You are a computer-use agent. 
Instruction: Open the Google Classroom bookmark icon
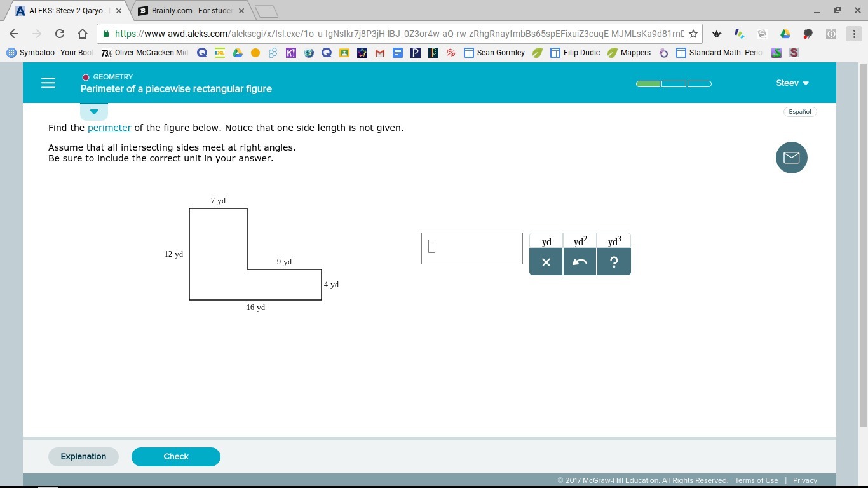(x=344, y=53)
